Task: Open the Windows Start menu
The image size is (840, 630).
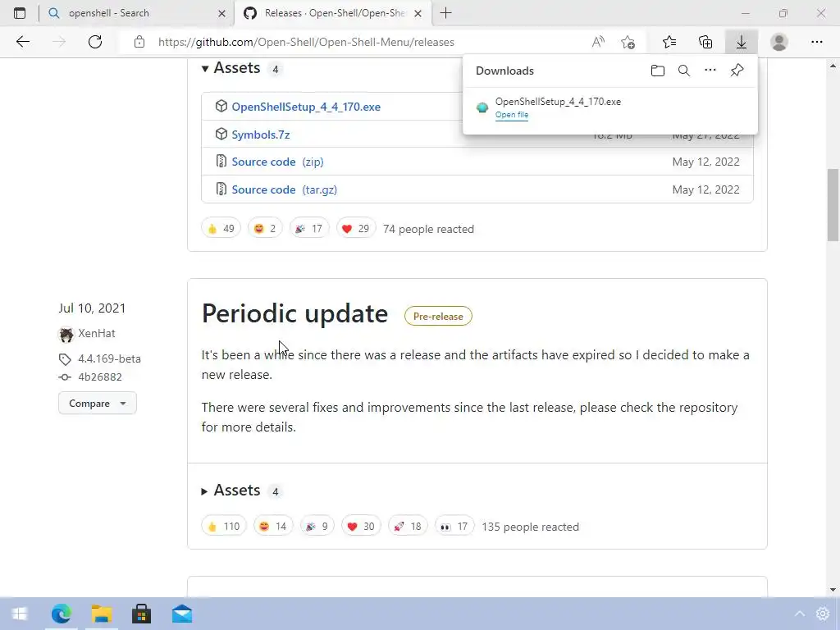Action: [x=20, y=614]
